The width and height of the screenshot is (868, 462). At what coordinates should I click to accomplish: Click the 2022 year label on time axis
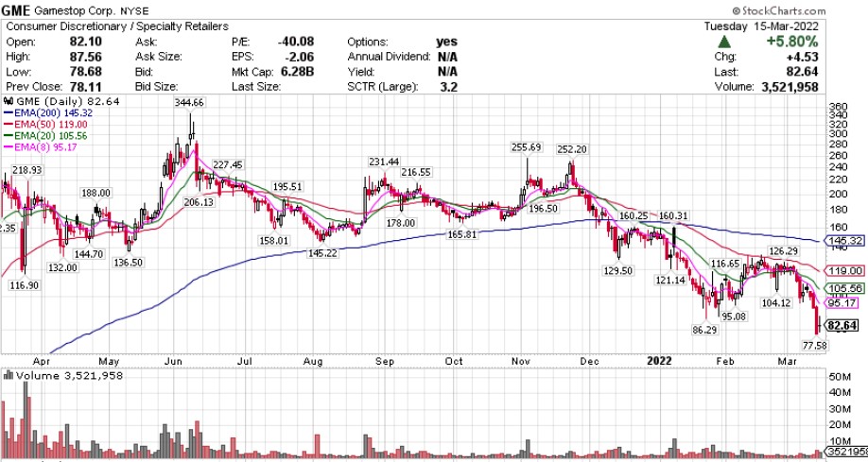click(659, 361)
